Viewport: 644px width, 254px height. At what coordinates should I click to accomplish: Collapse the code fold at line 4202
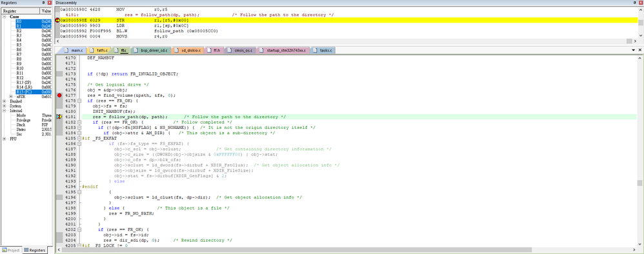tap(79, 229)
